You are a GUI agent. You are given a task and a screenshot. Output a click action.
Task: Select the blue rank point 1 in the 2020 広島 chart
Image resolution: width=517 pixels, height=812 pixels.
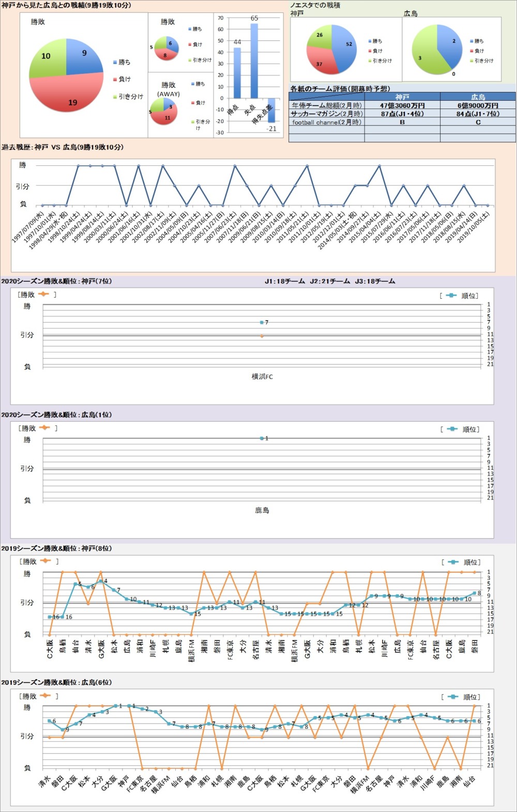[x=262, y=438]
